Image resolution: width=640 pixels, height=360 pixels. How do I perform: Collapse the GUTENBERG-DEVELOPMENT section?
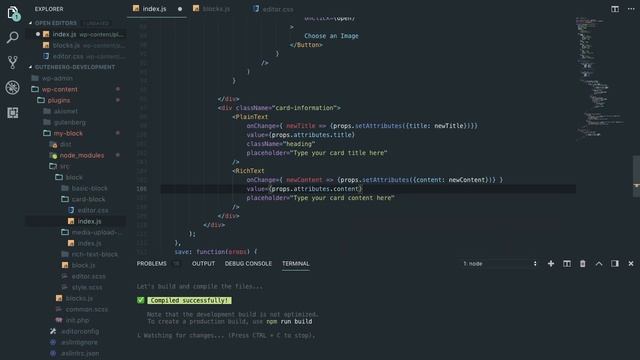[75, 67]
